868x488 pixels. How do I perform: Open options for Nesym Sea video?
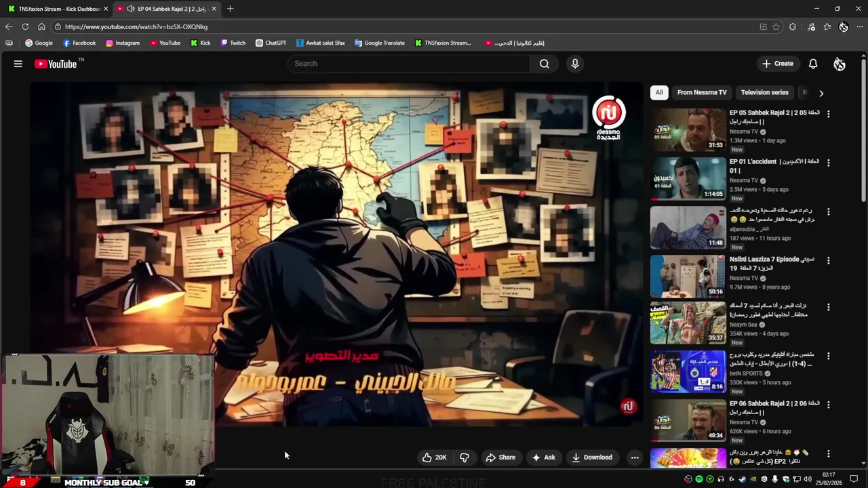[828, 307]
